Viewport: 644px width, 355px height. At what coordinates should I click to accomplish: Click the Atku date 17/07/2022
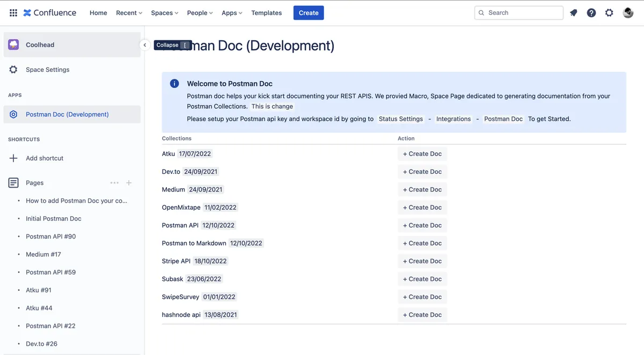tap(195, 154)
